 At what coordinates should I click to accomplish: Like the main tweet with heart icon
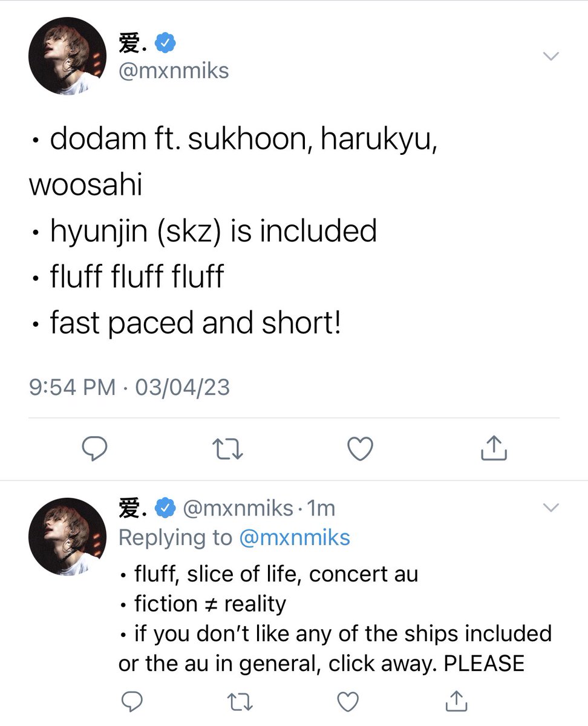(361, 449)
